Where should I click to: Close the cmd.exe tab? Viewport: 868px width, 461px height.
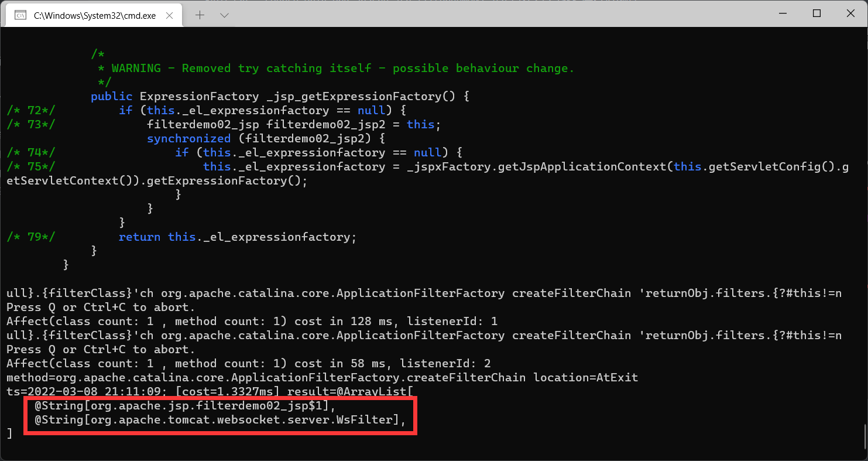tap(170, 16)
